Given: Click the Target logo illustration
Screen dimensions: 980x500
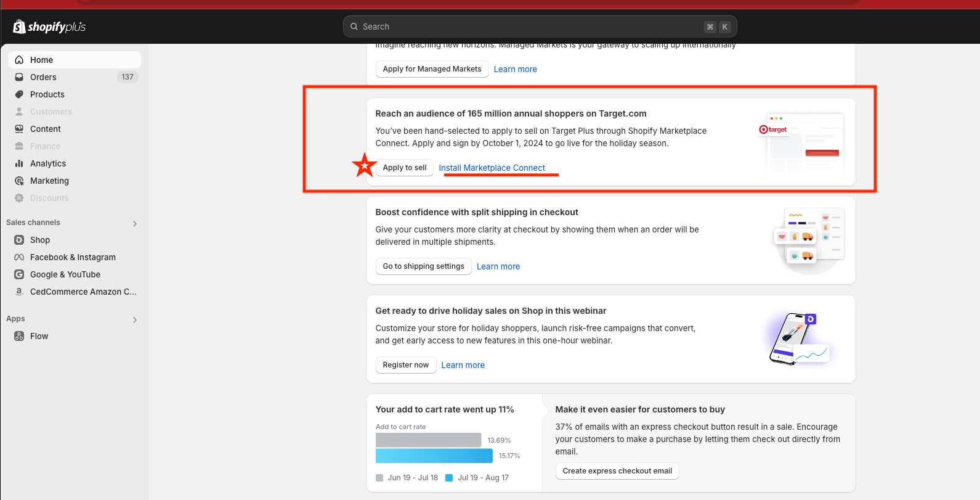Looking at the screenshot, I should pos(773,129).
